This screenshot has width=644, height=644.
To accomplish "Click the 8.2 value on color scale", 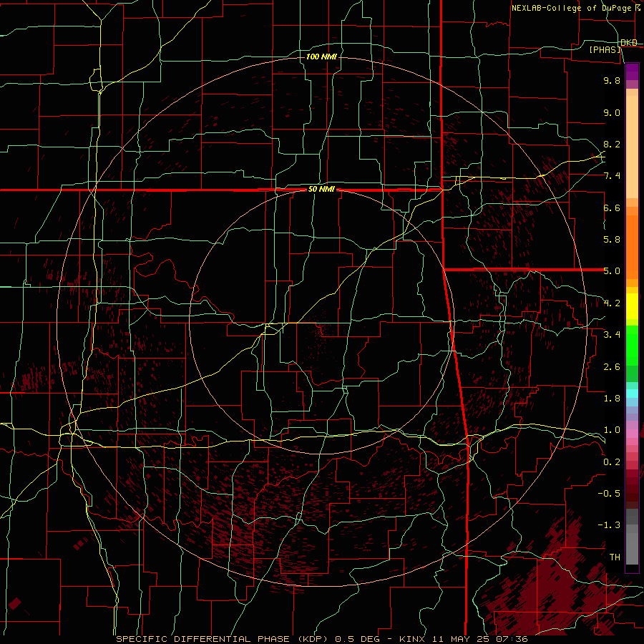I will 612,144.
